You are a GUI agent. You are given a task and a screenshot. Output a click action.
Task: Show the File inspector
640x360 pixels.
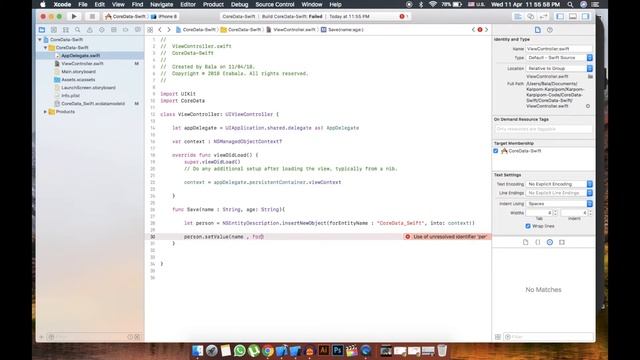(538, 30)
